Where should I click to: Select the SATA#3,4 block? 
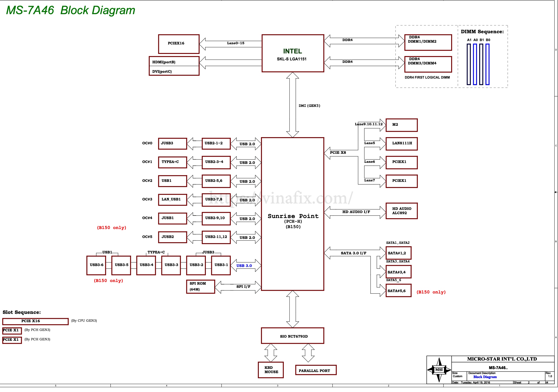point(398,272)
